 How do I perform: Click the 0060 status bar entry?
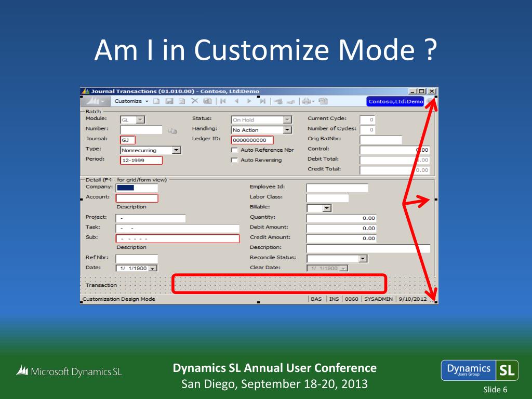coord(352,299)
